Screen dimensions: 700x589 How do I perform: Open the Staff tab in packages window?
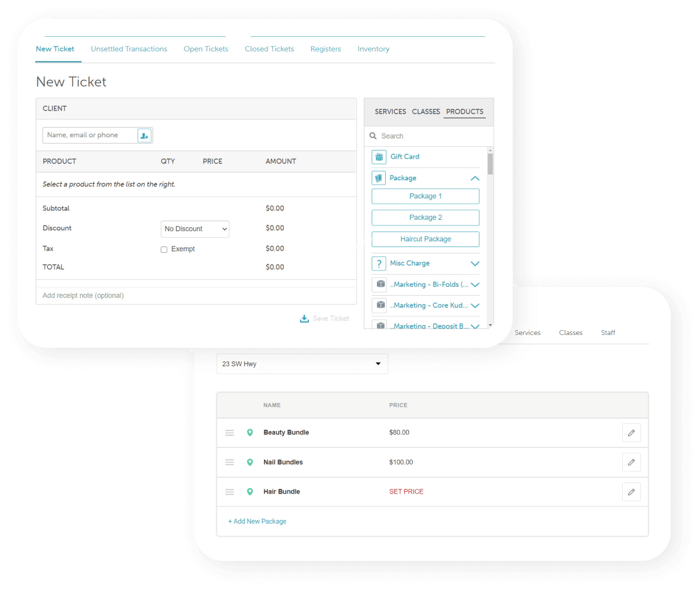point(608,333)
